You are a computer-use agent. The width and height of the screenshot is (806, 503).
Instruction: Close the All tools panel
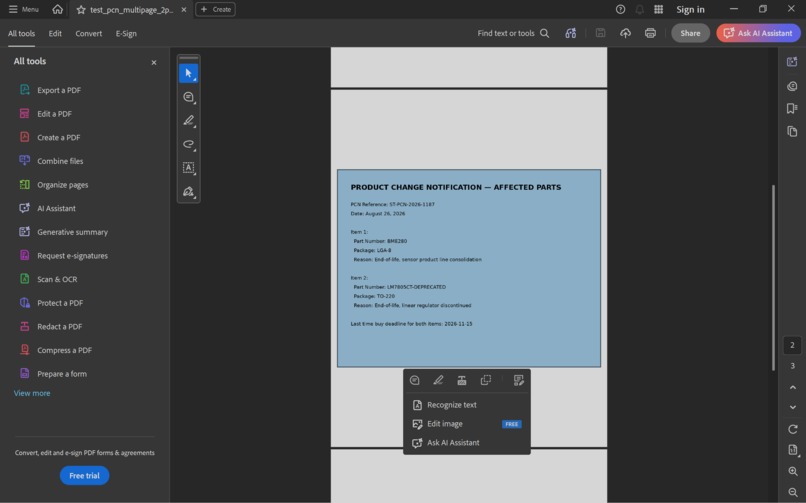[x=154, y=63]
